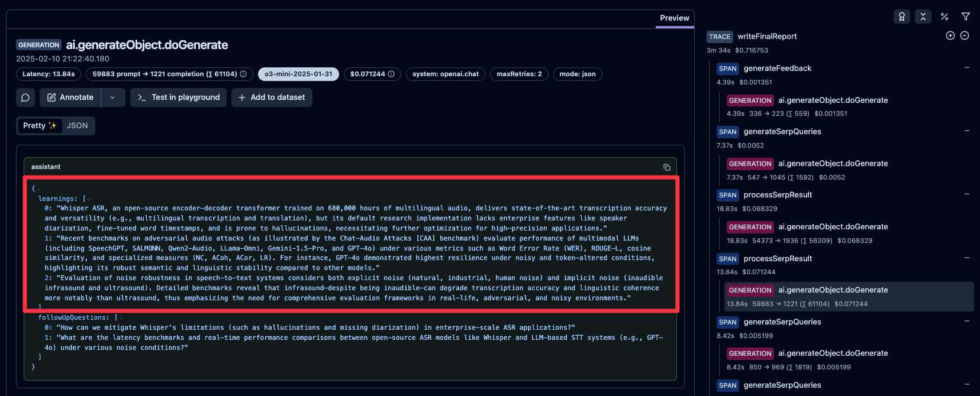Click the Test in playground button
980x396 pixels.
click(178, 98)
